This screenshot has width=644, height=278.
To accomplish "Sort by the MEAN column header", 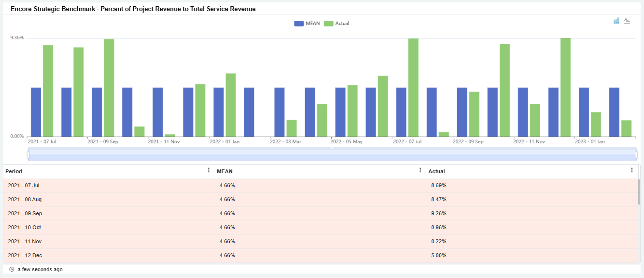I will pyautogui.click(x=224, y=171).
